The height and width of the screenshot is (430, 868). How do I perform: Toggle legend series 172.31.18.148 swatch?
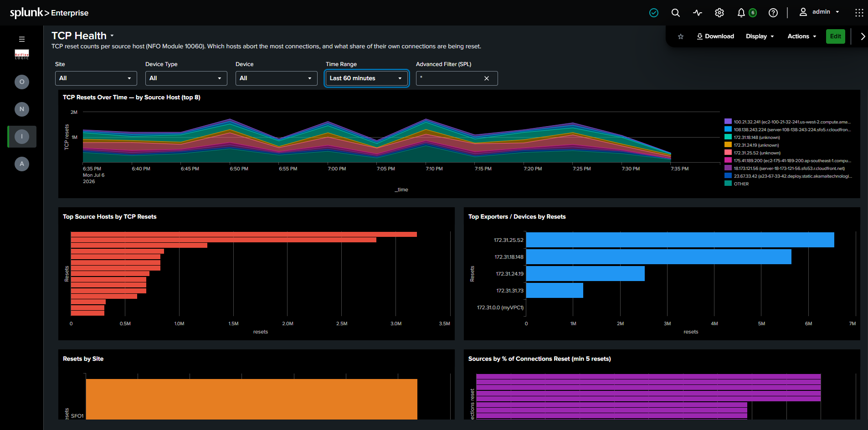click(728, 137)
